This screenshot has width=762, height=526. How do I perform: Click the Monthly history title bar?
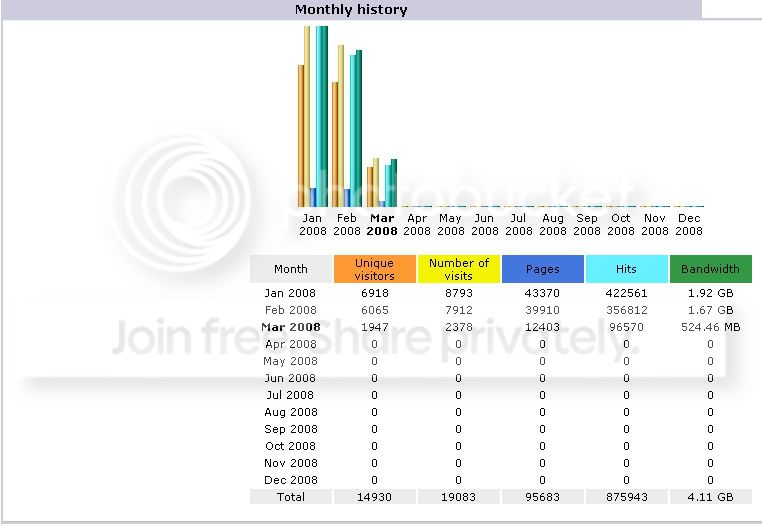coord(351,10)
